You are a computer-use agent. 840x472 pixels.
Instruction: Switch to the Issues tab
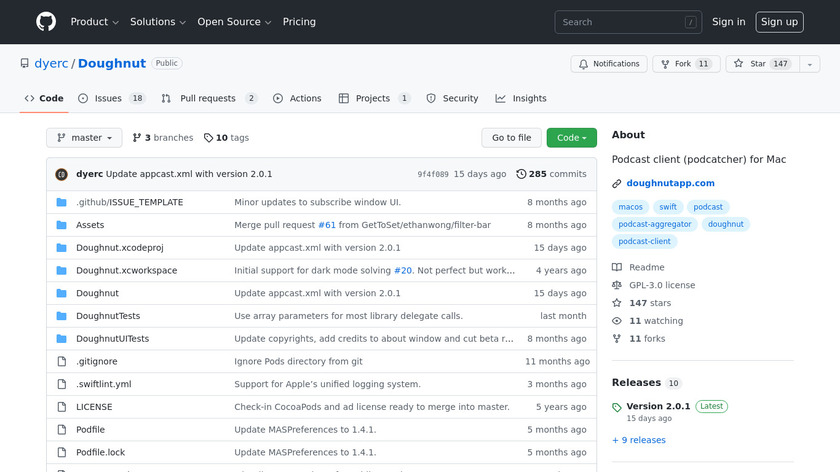point(111,99)
